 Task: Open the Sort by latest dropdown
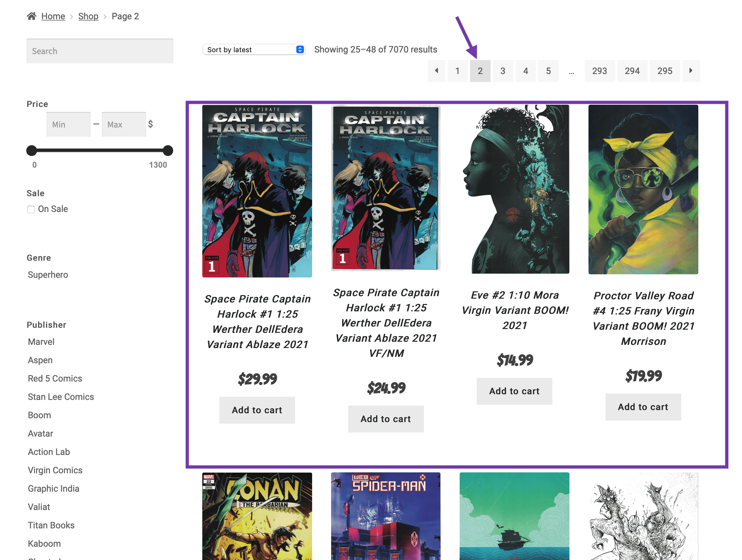(x=254, y=50)
